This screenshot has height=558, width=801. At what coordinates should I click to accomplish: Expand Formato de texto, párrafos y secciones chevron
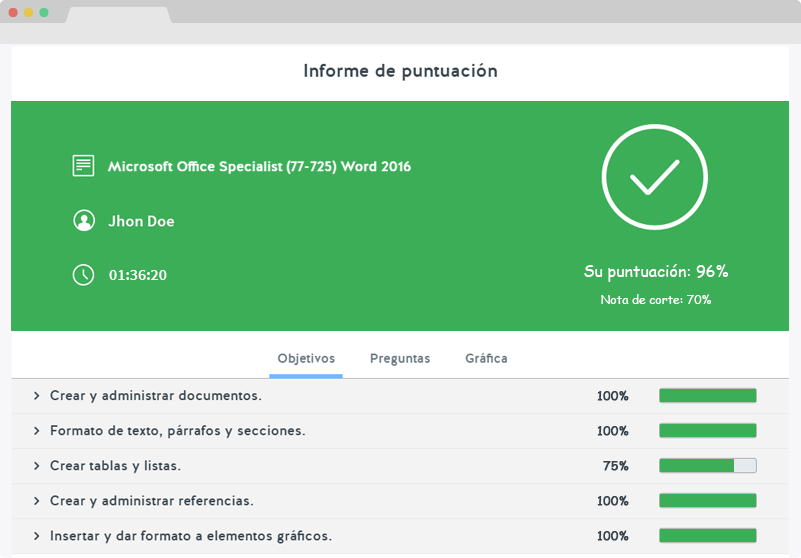point(36,431)
